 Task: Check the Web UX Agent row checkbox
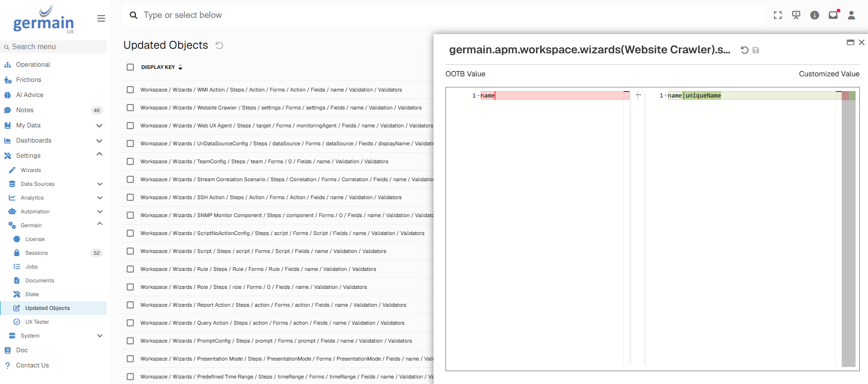(x=130, y=126)
